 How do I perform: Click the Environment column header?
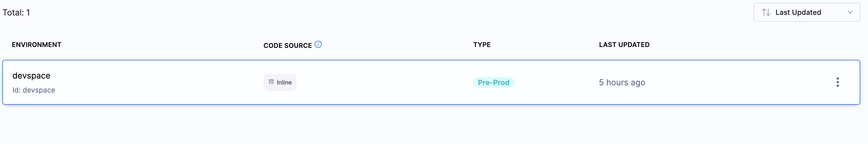(x=36, y=45)
